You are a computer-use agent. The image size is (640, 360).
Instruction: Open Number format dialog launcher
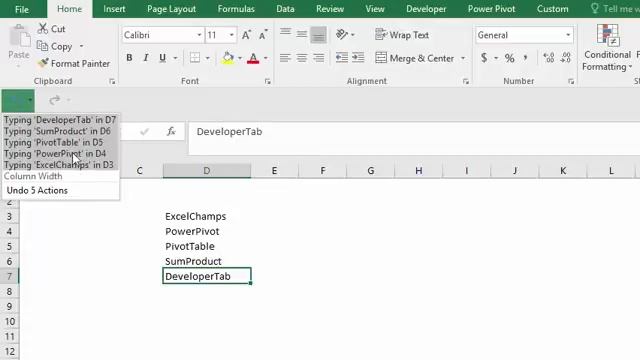tap(571, 82)
